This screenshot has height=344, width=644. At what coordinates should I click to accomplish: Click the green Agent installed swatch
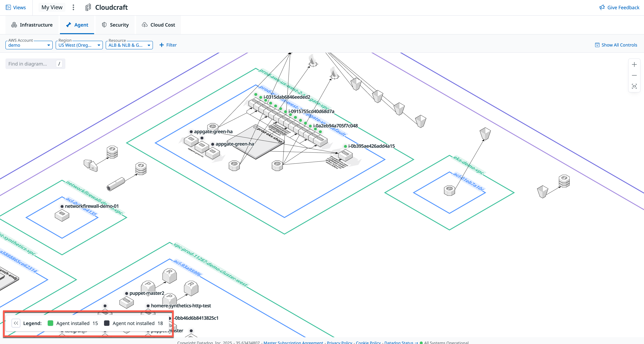[x=50, y=323]
